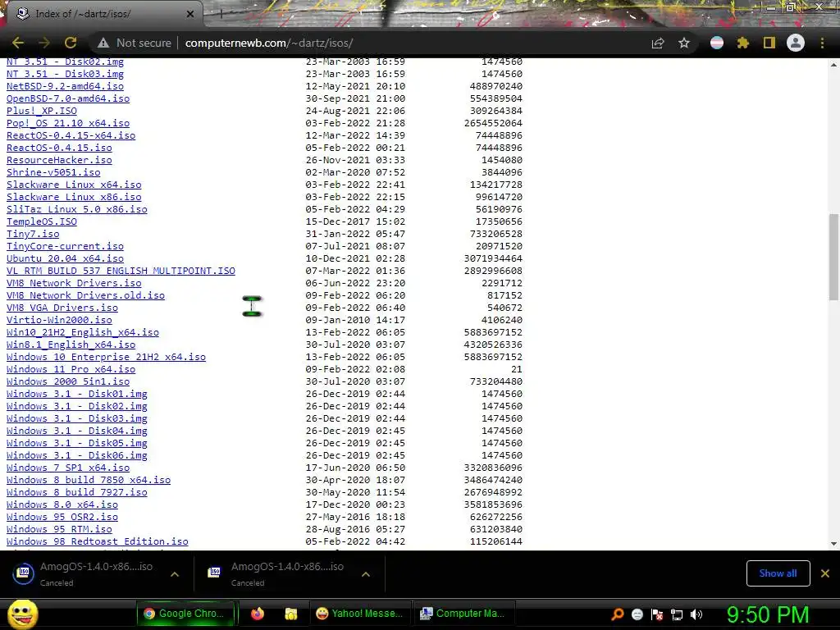Switch to Google Chrome taskbar button
The width and height of the screenshot is (840, 630).
(186, 614)
